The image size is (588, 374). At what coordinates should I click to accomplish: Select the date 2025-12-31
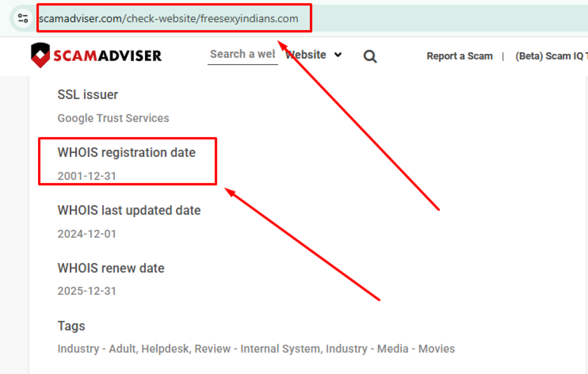(x=87, y=291)
